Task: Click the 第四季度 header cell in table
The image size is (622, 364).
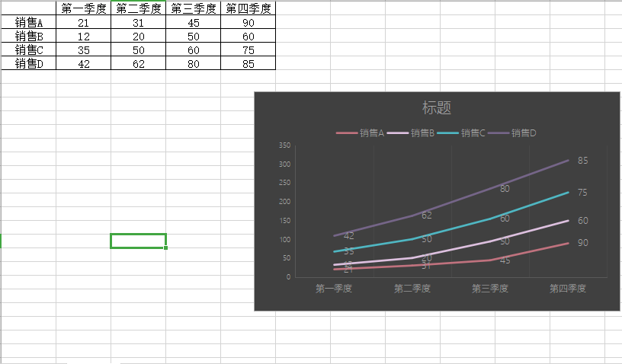Action: coord(248,8)
